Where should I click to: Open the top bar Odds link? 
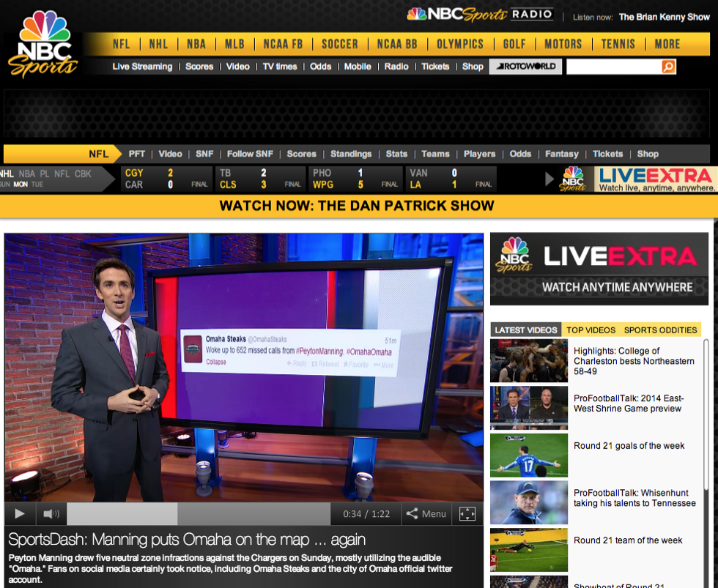pos(321,67)
